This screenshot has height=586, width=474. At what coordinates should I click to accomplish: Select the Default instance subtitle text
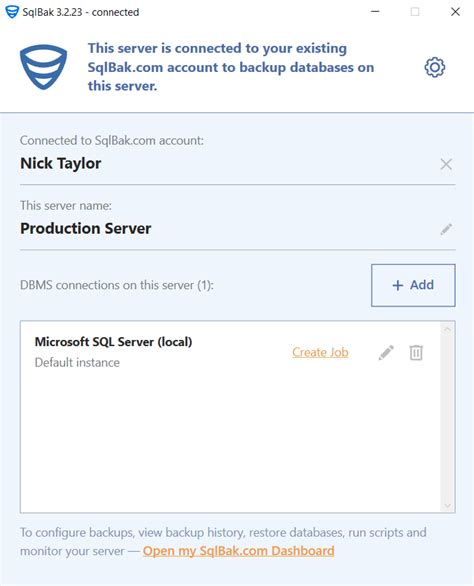(77, 363)
